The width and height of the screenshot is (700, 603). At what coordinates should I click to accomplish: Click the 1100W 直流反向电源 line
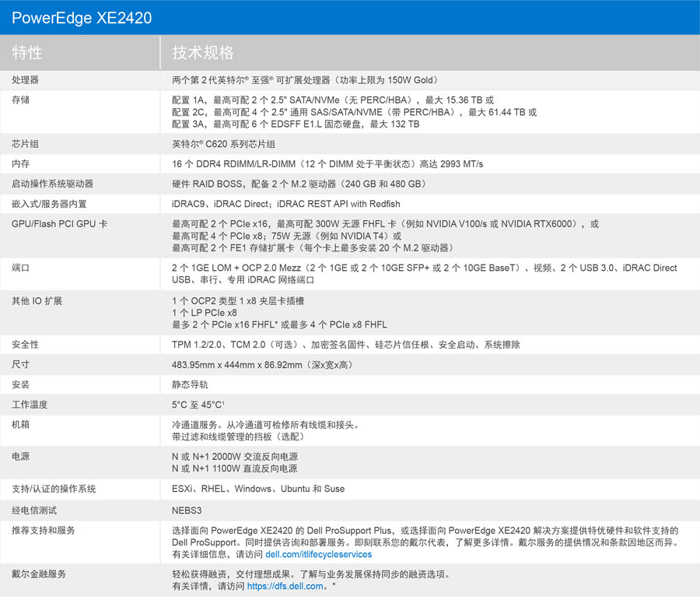click(x=234, y=468)
